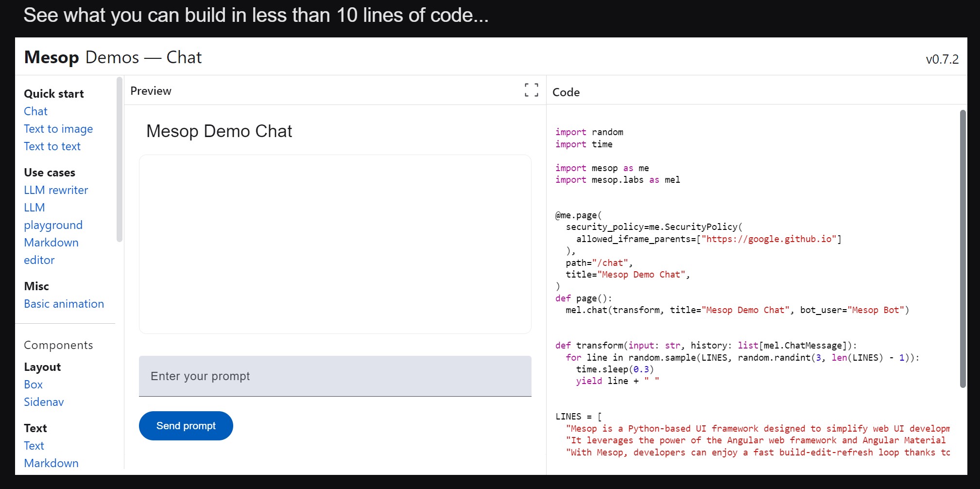980x489 pixels.
Task: Click the 'import mesop.labs as mel' line
Action: pyautogui.click(x=618, y=180)
